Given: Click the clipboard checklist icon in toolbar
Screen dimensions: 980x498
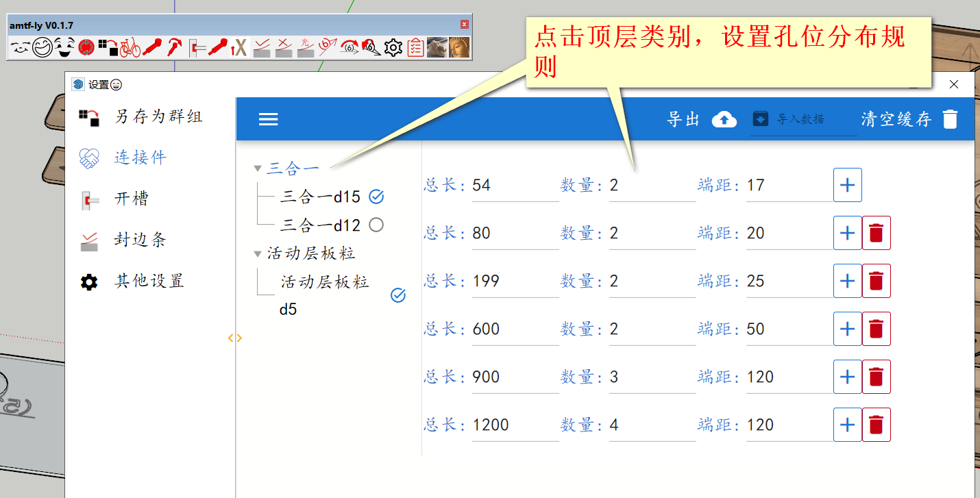Looking at the screenshot, I should 415,48.
